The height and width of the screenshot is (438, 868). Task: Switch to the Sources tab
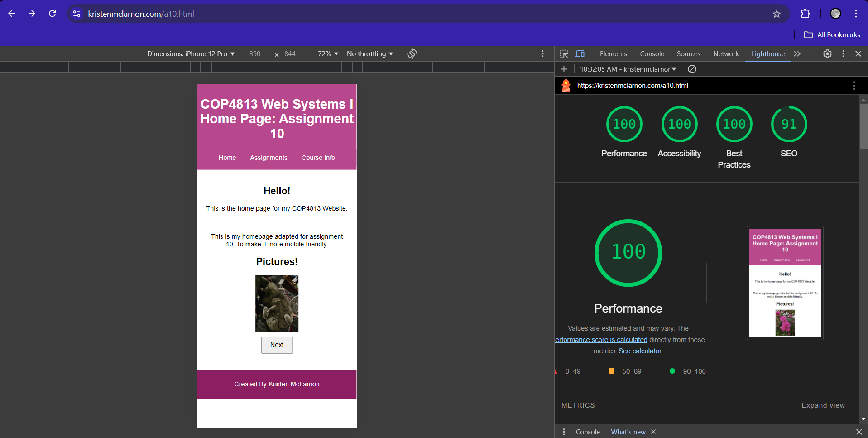(x=688, y=54)
